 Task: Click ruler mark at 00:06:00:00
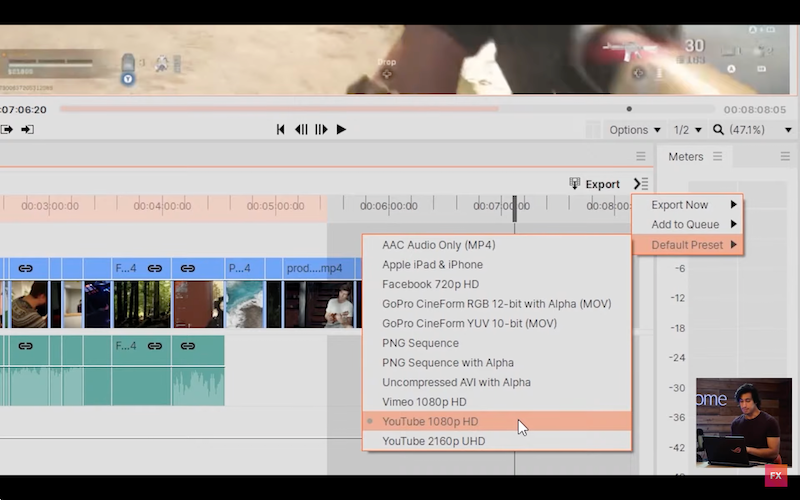click(389, 206)
